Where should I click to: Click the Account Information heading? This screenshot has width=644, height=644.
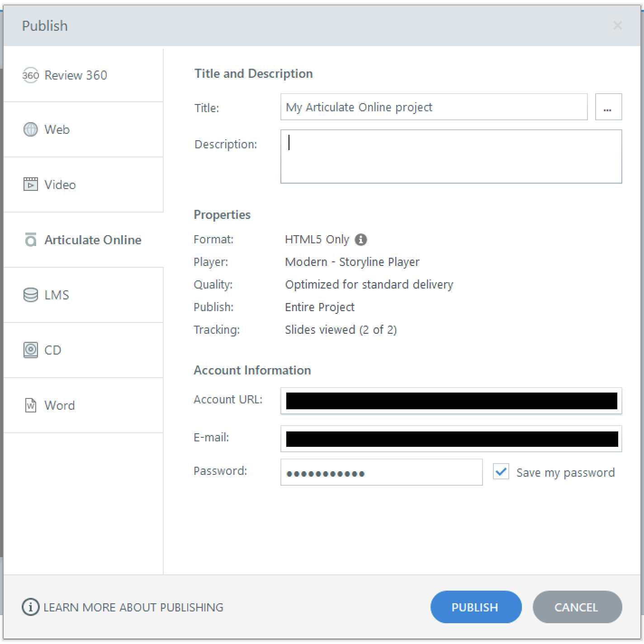click(x=252, y=370)
